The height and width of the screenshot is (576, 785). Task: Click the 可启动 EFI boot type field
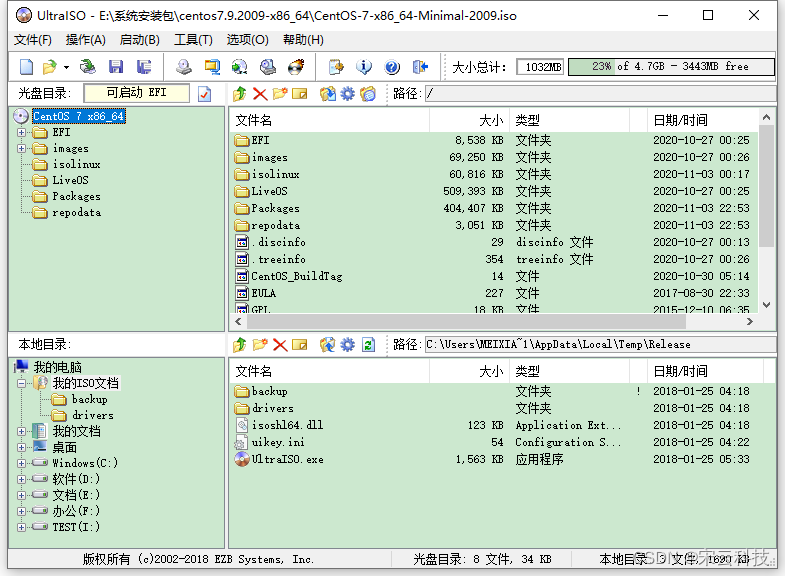pyautogui.click(x=137, y=93)
